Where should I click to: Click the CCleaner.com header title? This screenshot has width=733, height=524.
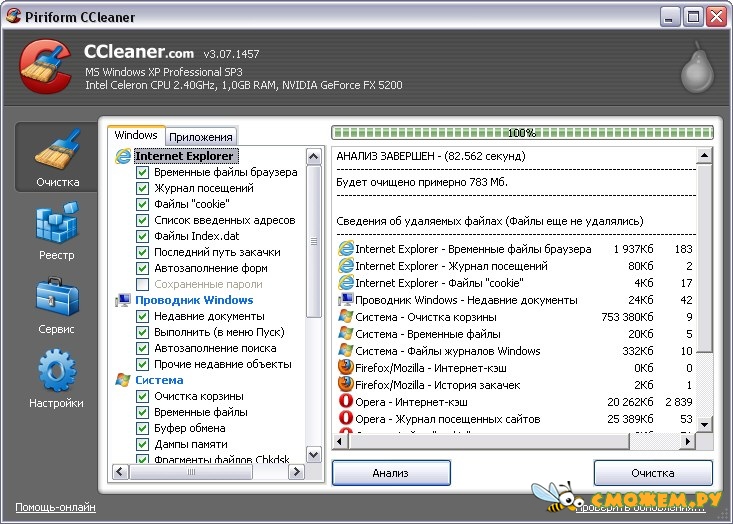coord(139,51)
